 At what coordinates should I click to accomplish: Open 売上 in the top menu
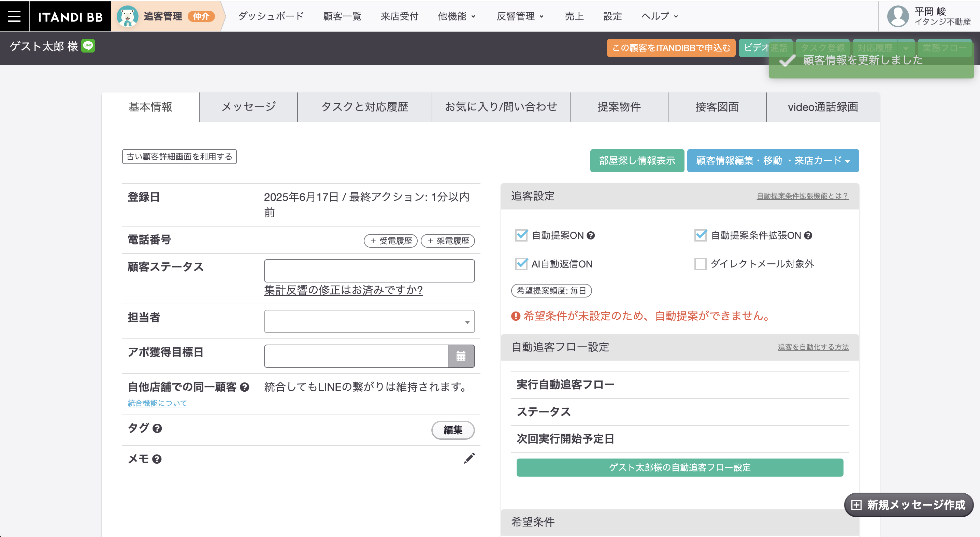coord(574,16)
